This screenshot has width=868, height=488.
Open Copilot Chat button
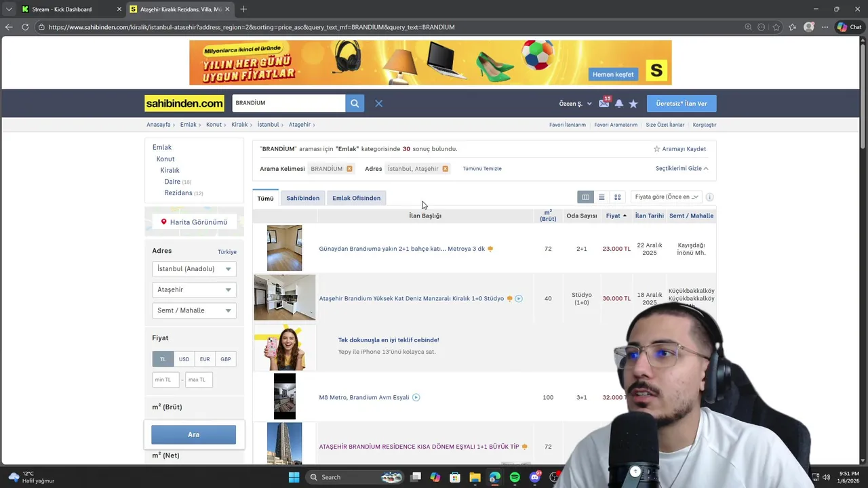850,27
